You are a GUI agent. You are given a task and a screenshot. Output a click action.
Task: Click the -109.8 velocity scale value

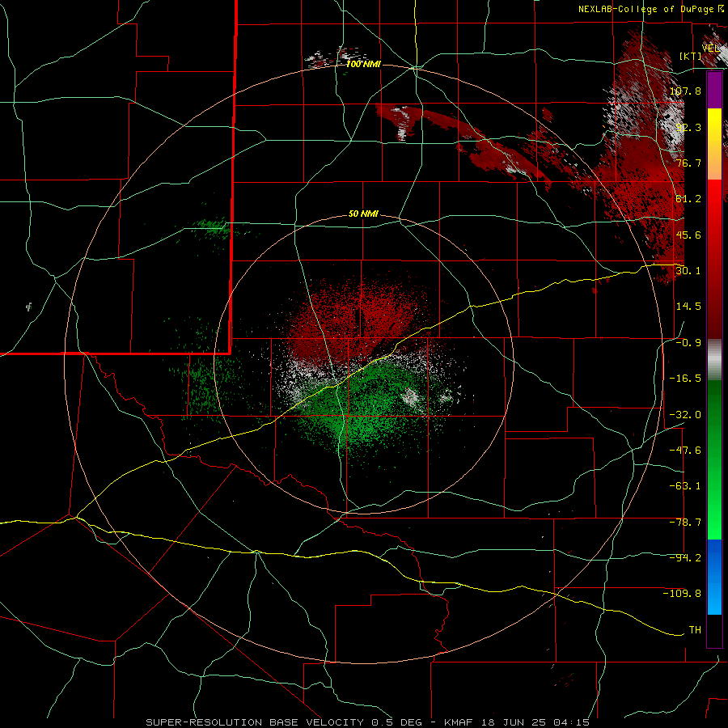(x=682, y=594)
